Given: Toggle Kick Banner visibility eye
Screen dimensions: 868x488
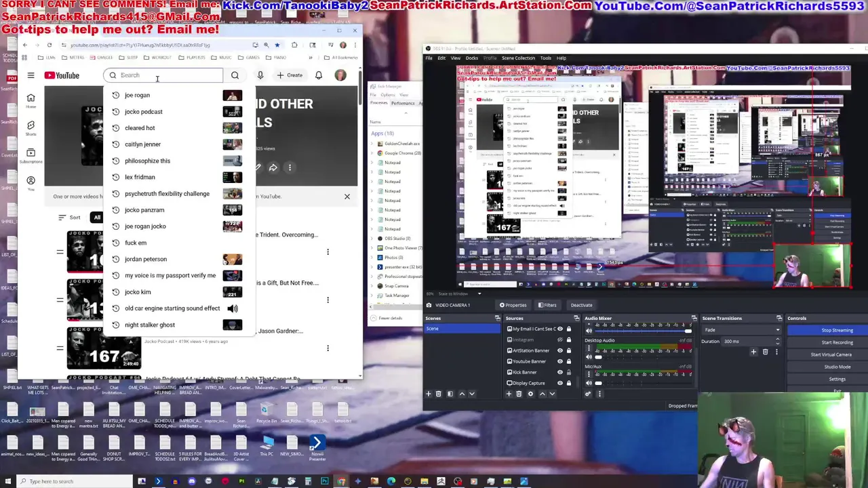Looking at the screenshot, I should pyautogui.click(x=560, y=372).
